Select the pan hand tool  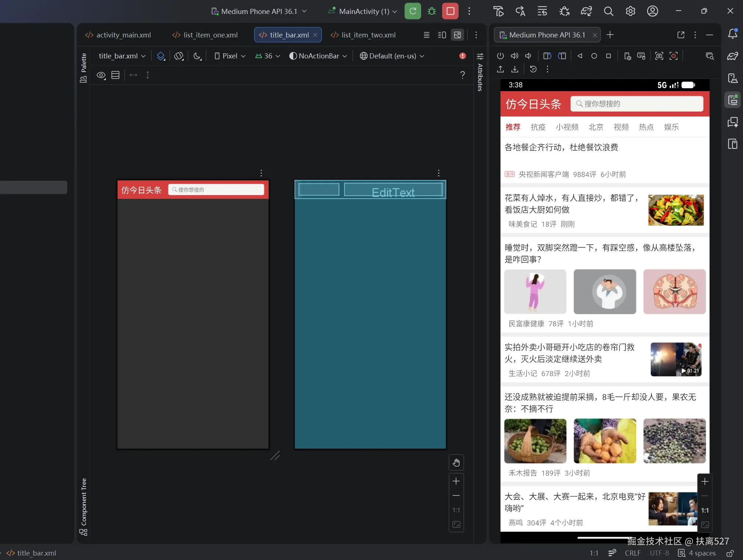point(456,463)
